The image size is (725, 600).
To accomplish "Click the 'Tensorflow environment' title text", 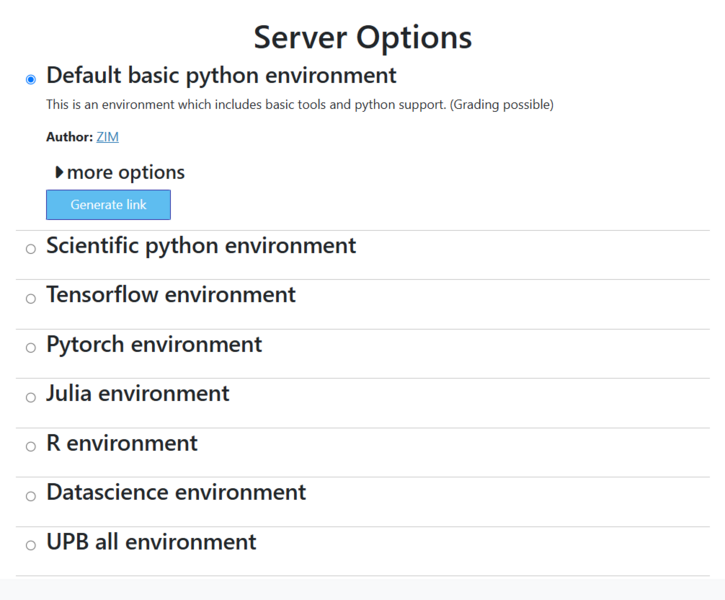I will (171, 294).
